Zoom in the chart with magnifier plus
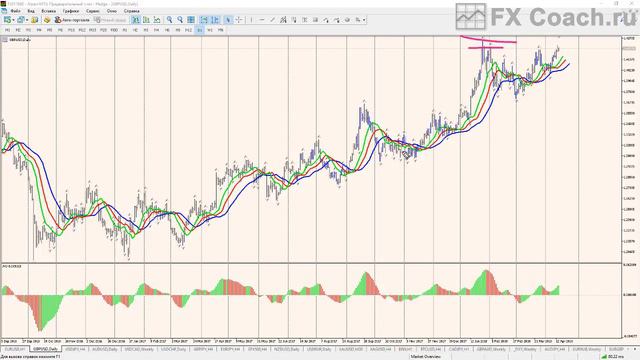This screenshot has height=360, width=640. point(169,20)
